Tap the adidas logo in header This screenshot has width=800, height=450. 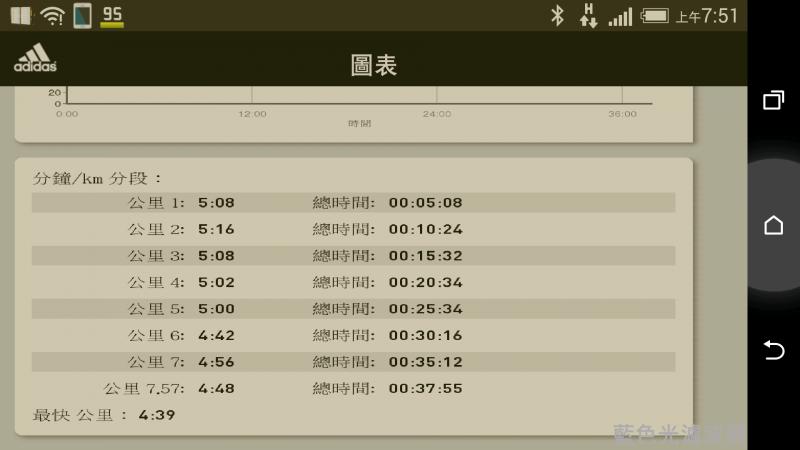(x=35, y=58)
